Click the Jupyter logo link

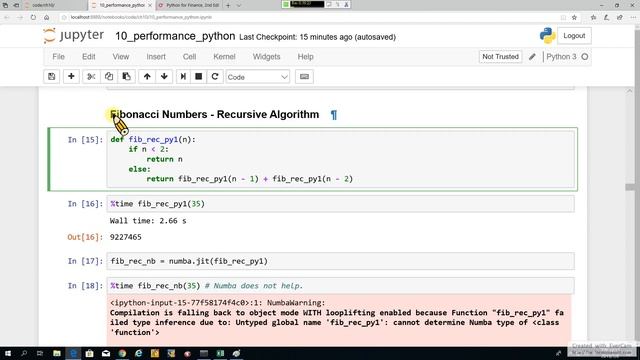(74, 36)
